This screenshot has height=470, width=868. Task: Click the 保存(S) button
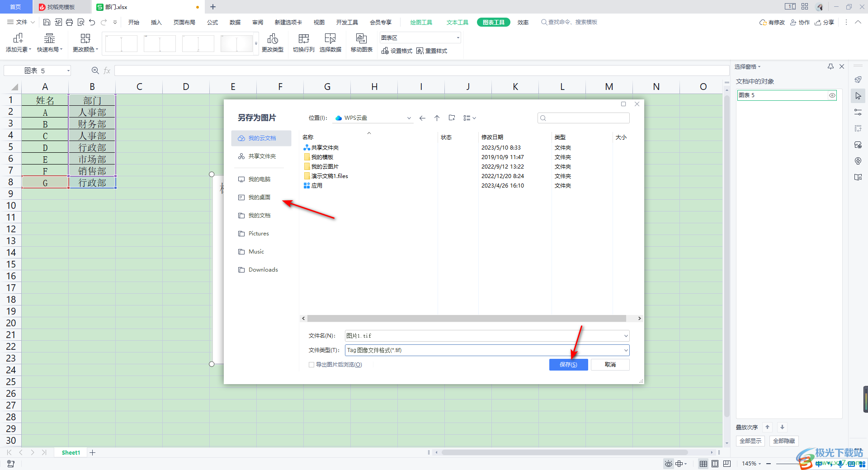(x=568, y=365)
